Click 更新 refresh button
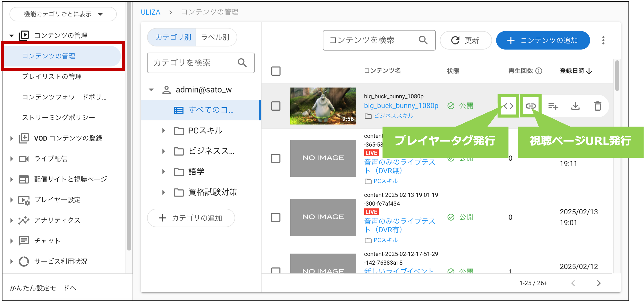 coord(466,40)
